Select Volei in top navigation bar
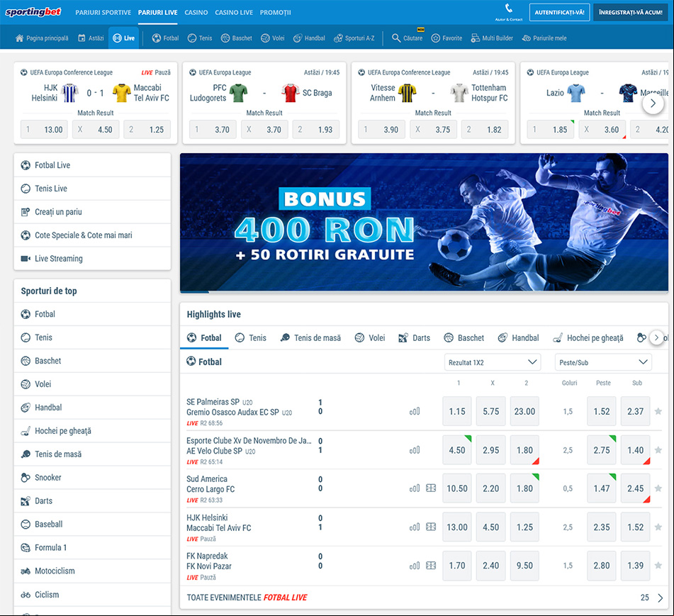This screenshot has height=616, width=674. (273, 38)
